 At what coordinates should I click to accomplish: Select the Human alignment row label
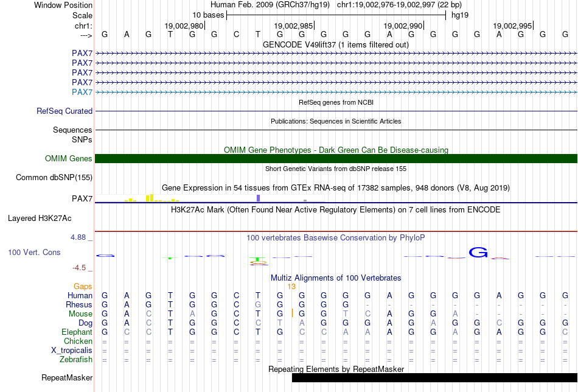tap(80, 295)
